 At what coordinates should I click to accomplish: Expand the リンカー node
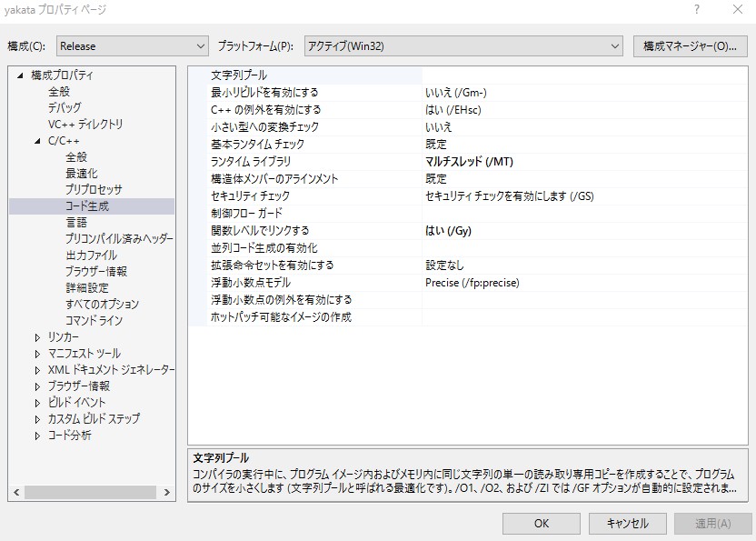click(37, 337)
